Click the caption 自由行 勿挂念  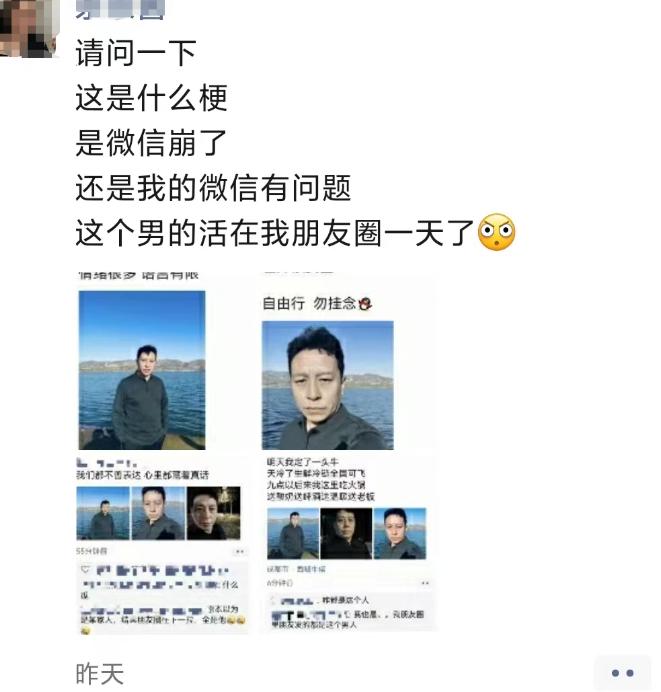tap(309, 304)
